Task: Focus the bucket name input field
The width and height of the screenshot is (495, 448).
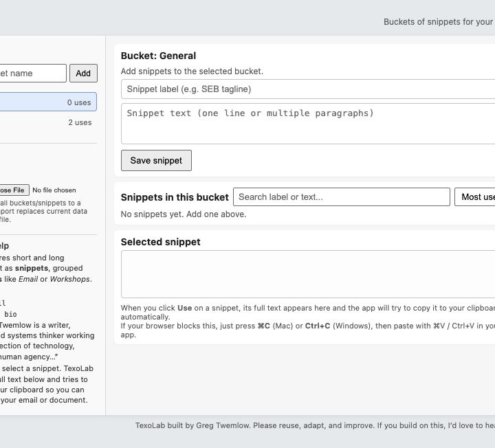Action: tap(33, 74)
